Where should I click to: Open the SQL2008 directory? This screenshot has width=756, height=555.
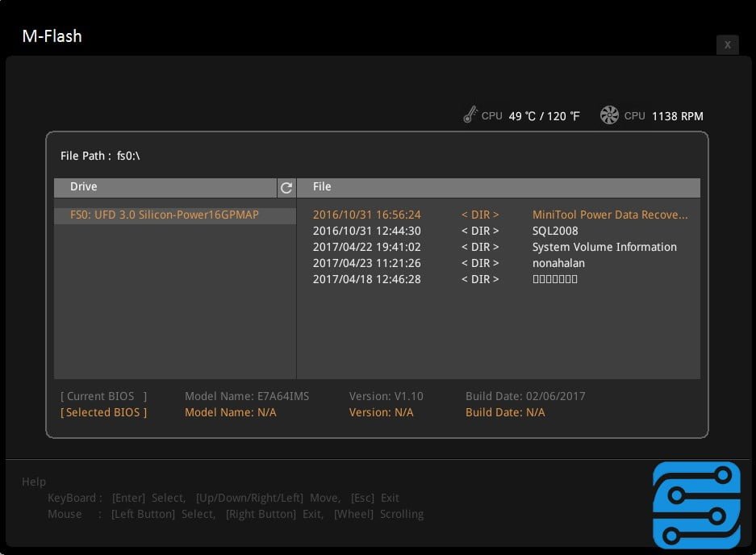555,232
